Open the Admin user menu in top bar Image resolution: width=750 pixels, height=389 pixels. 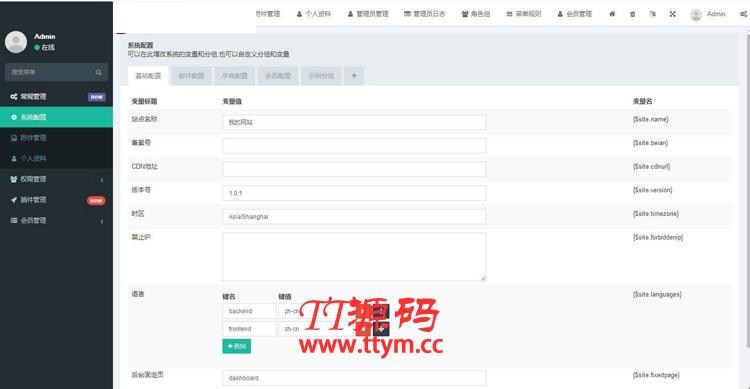(x=708, y=14)
